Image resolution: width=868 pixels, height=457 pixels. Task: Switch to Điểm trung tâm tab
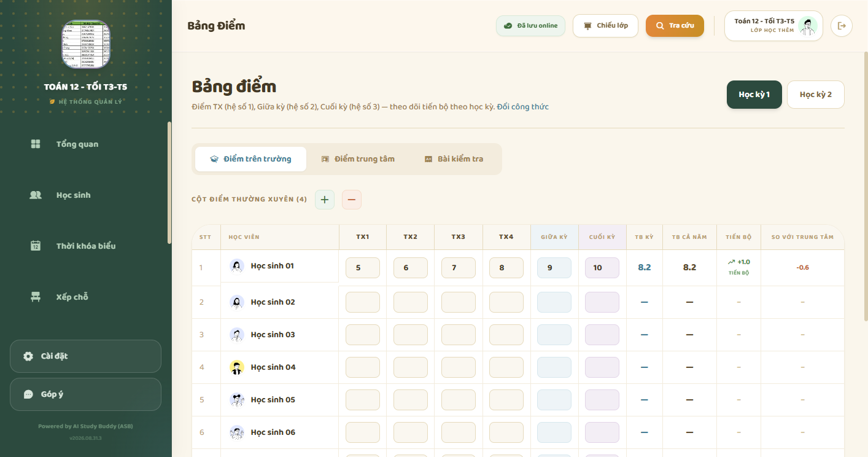tap(358, 159)
